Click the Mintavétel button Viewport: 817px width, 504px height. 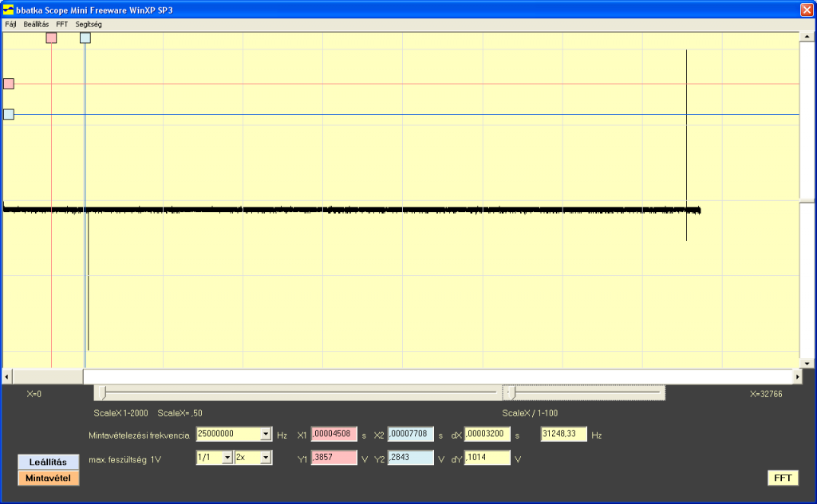[x=49, y=478]
